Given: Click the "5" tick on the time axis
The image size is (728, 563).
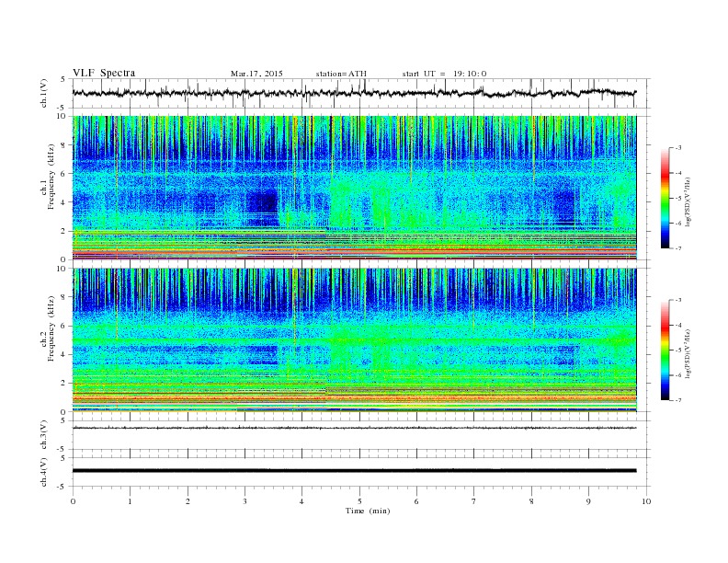Looking at the screenshot, I should coord(359,501).
